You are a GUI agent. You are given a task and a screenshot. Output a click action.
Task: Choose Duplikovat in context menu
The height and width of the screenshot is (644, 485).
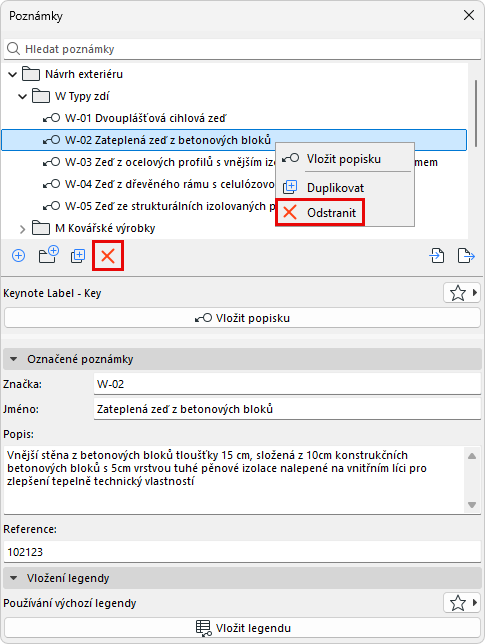pyautogui.click(x=345, y=188)
